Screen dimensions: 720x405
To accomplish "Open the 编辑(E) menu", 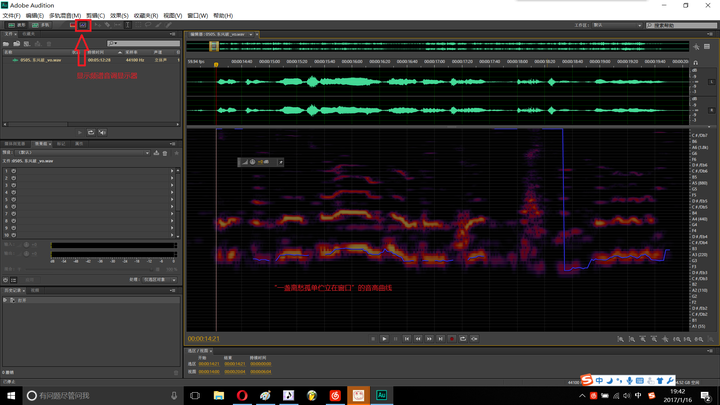I will coord(34,16).
